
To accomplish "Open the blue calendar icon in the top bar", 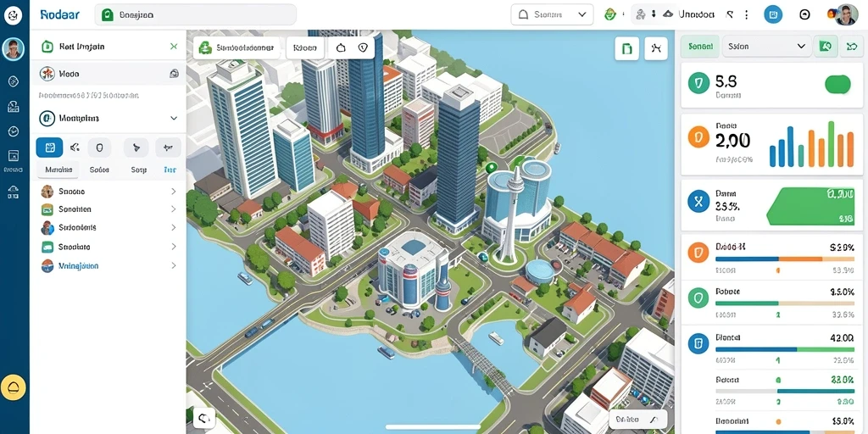I will pyautogui.click(x=773, y=15).
